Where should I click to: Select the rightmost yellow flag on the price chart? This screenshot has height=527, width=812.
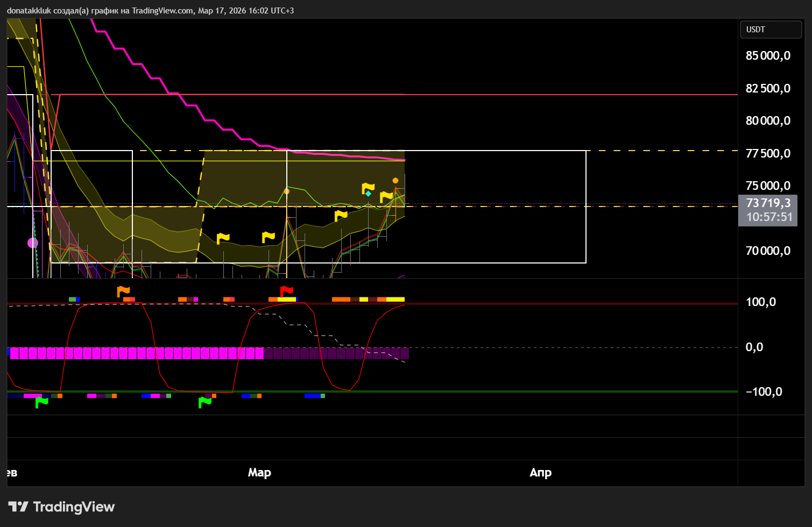coord(386,197)
